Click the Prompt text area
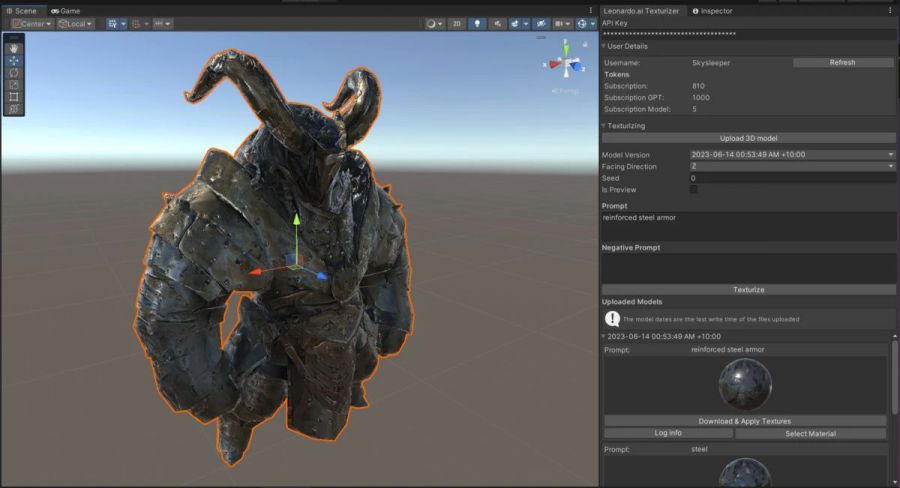900x488 pixels. click(x=748, y=226)
